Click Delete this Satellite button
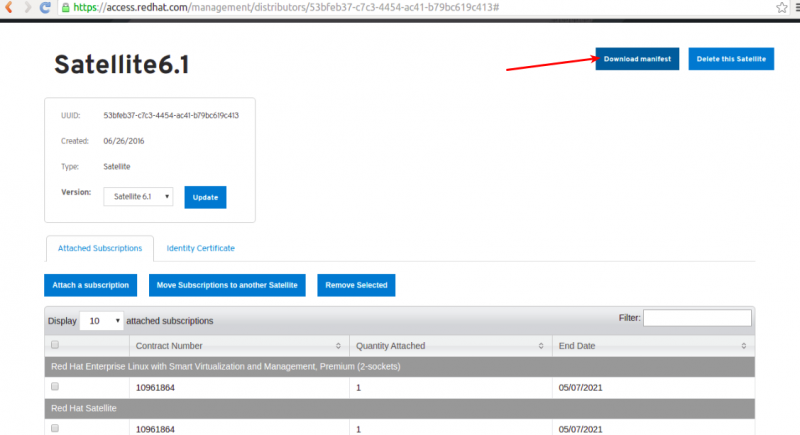 click(731, 59)
